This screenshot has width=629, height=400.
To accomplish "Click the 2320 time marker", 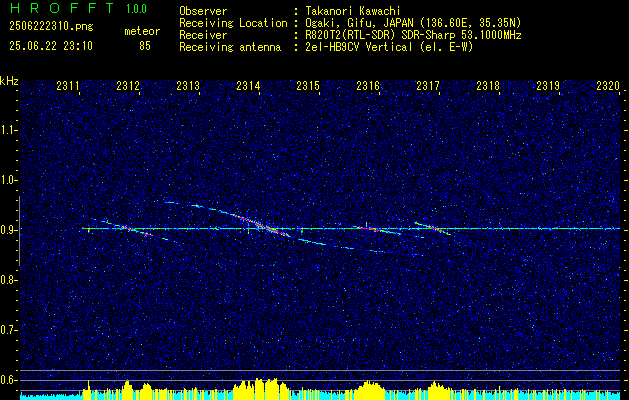I will click(608, 85).
